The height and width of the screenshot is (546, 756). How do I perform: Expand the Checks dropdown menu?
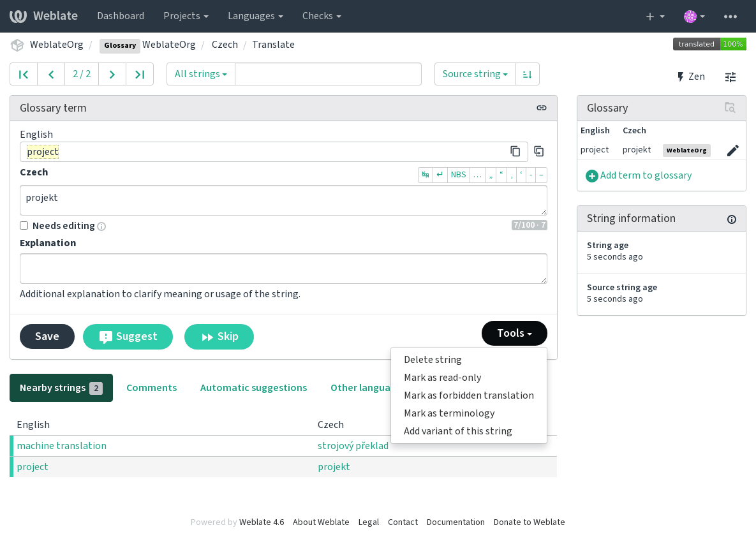[322, 16]
